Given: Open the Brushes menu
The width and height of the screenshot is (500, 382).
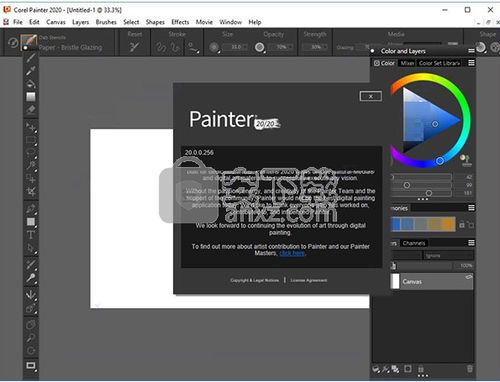Looking at the screenshot, I should [x=106, y=22].
